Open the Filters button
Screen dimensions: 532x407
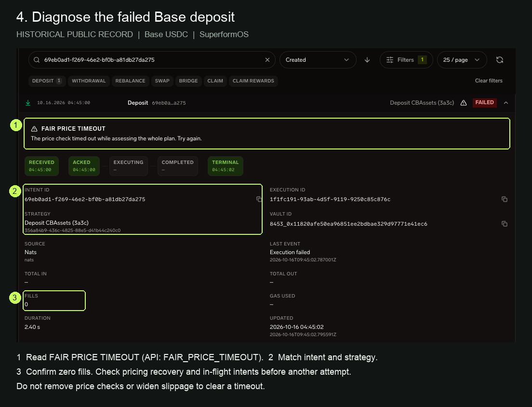406,60
